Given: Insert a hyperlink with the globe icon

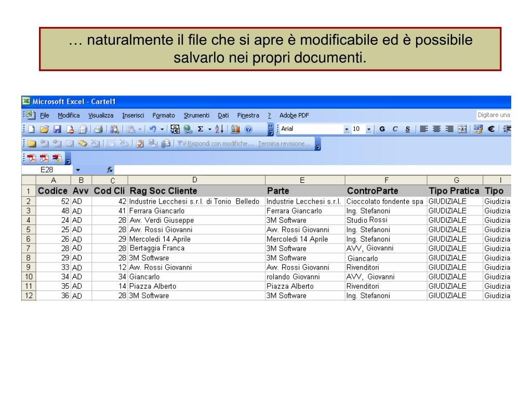Looking at the screenshot, I should point(188,129).
